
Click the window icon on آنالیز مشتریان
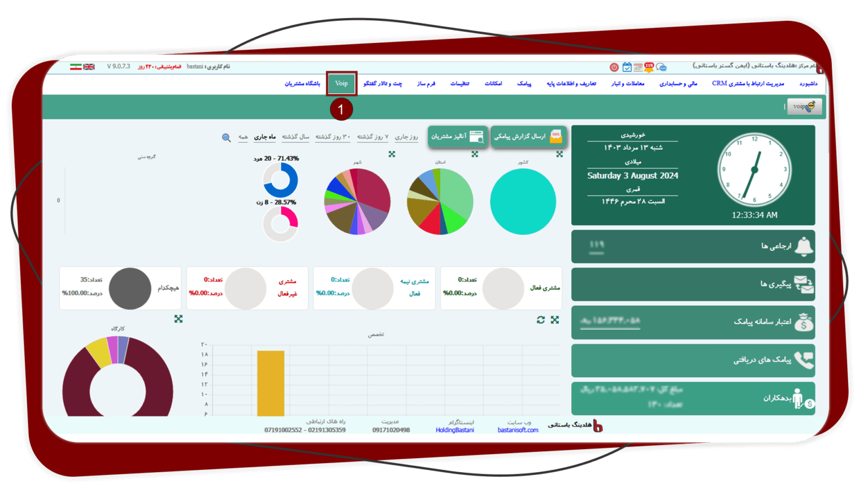pyautogui.click(x=476, y=137)
